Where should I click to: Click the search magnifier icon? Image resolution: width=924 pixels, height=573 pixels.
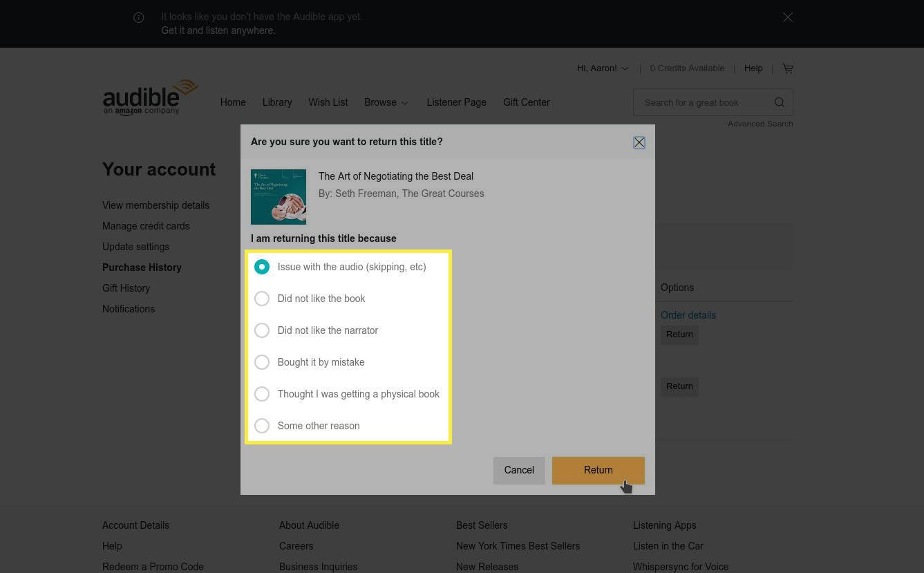coord(780,102)
